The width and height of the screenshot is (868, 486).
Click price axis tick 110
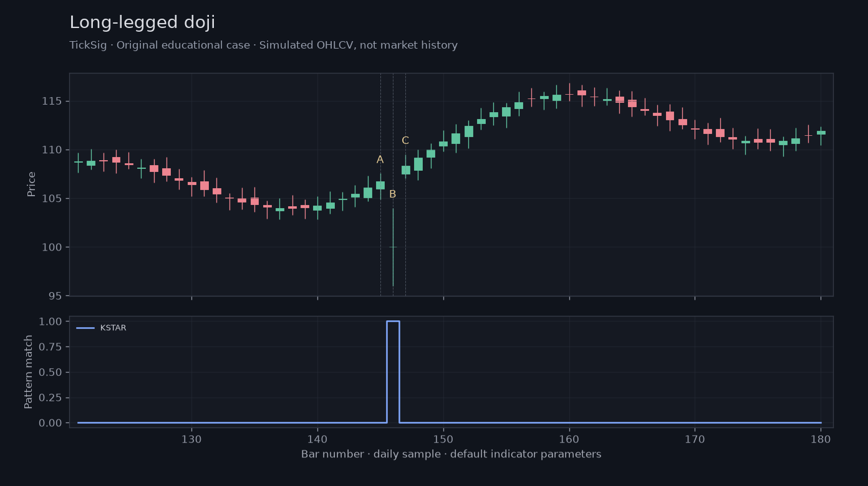point(52,150)
